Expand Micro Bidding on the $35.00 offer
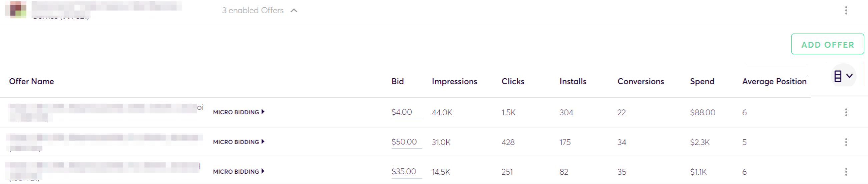This screenshot has width=868, height=184. click(x=239, y=172)
